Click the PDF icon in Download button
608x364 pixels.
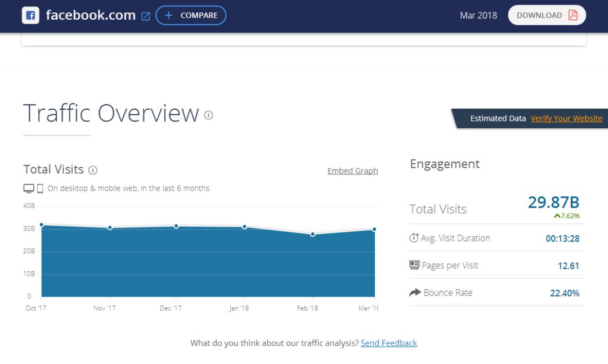(x=573, y=15)
